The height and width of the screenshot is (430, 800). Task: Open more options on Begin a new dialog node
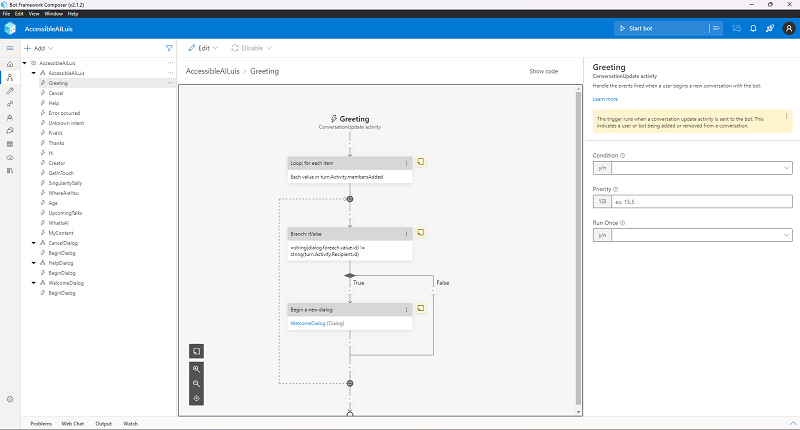click(407, 310)
